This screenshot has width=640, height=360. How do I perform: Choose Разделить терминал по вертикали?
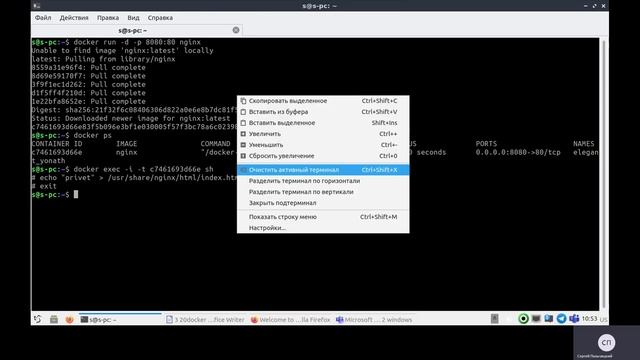323,192
